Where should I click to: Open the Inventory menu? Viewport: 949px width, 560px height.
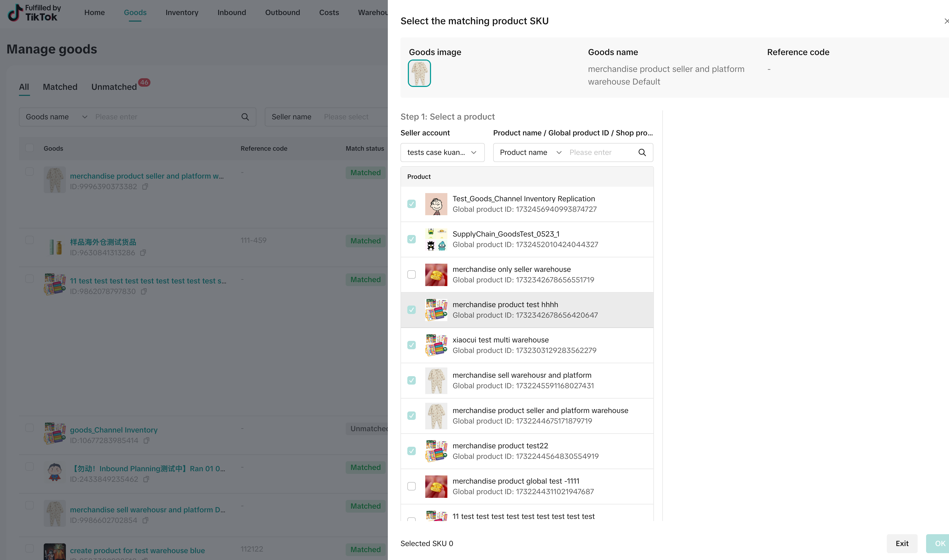click(x=182, y=12)
